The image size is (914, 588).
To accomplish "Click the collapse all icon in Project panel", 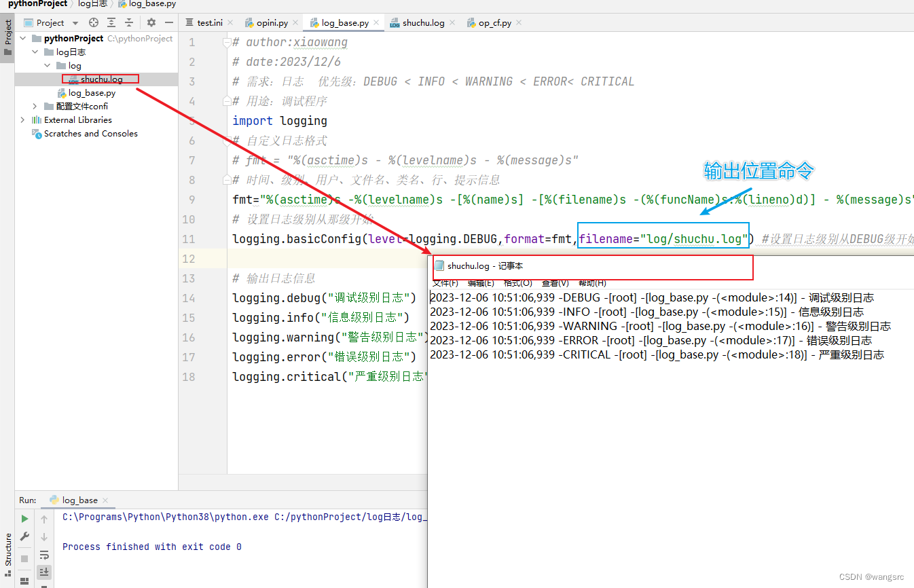I will click(x=129, y=22).
